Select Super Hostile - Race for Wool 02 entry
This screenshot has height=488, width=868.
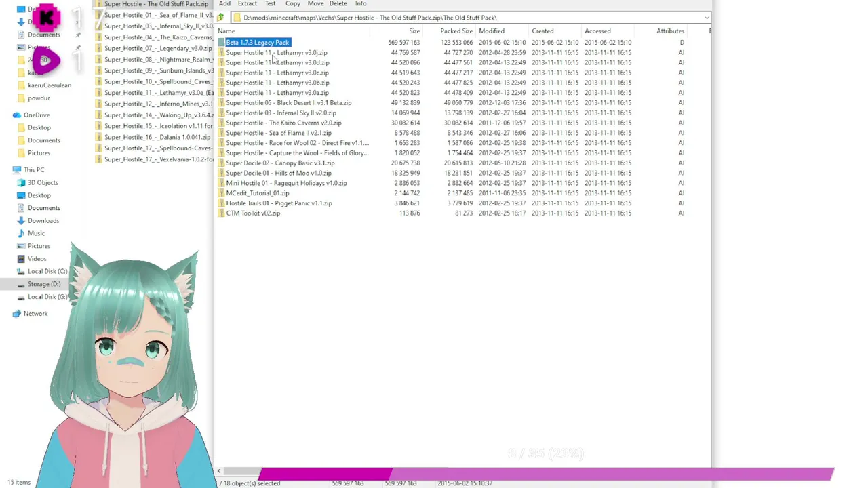pos(297,143)
